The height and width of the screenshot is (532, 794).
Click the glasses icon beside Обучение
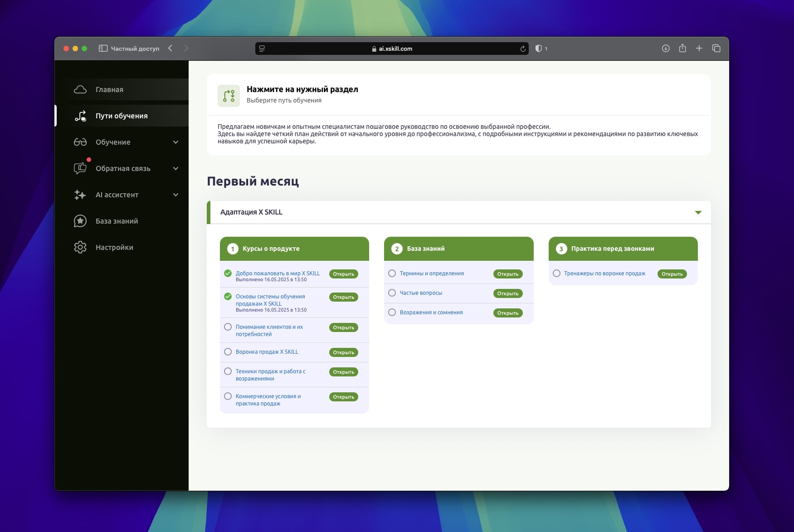pyautogui.click(x=80, y=142)
